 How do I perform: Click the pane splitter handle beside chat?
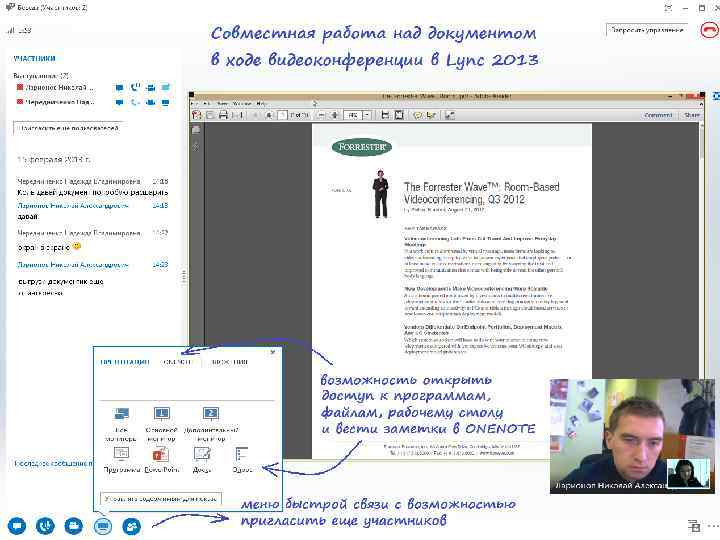click(184, 276)
